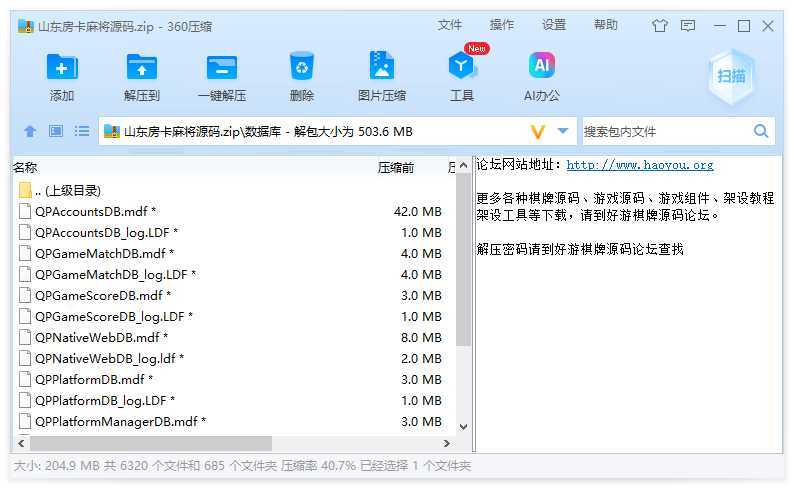Click the status bar 压缩率 40.7% text
Image resolution: width=794 pixels, height=488 pixels.
click(x=318, y=466)
